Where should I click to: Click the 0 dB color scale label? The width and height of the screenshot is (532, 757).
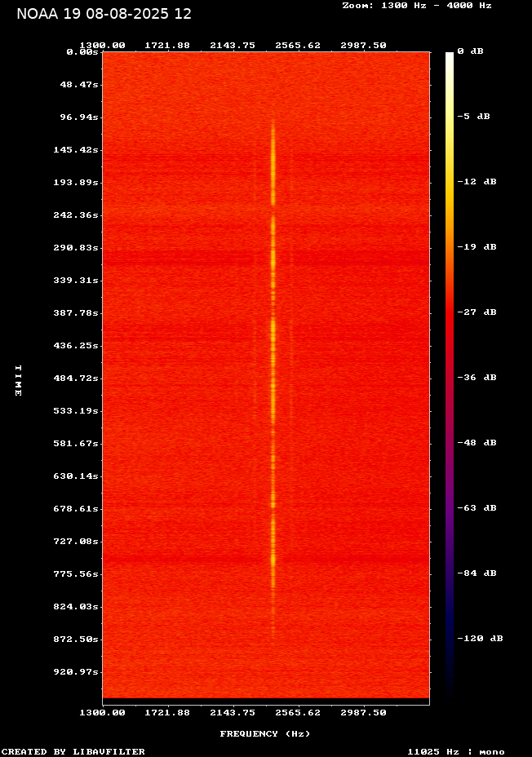pos(470,51)
